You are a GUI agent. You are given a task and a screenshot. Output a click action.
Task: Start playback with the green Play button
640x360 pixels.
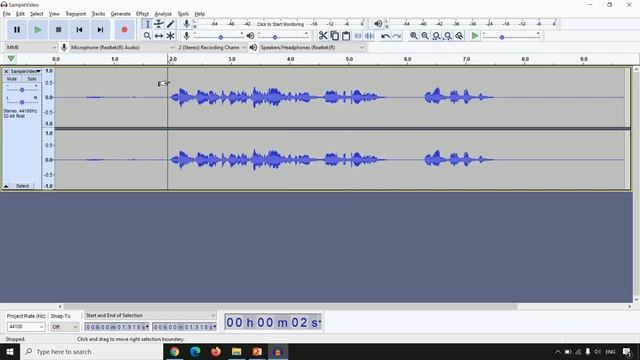[x=38, y=30]
